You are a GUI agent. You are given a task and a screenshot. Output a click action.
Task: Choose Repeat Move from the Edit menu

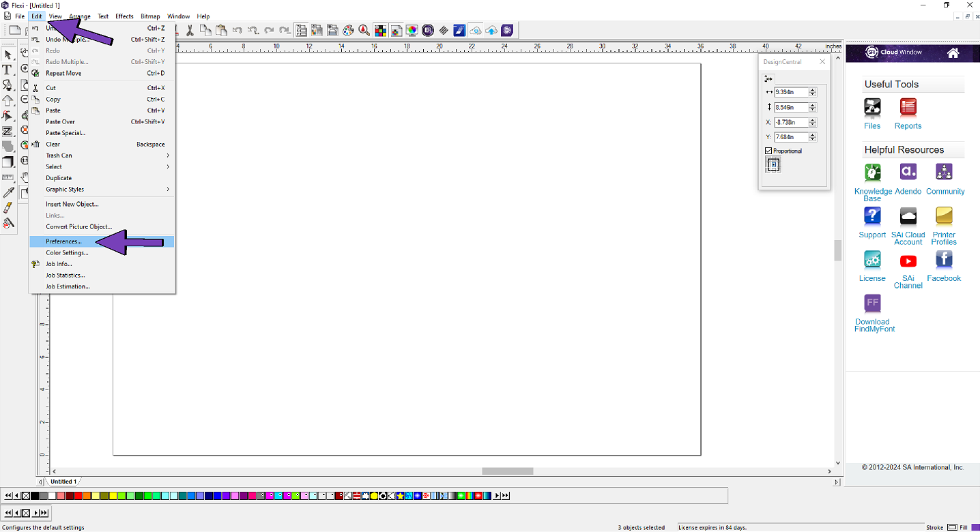[102, 73]
